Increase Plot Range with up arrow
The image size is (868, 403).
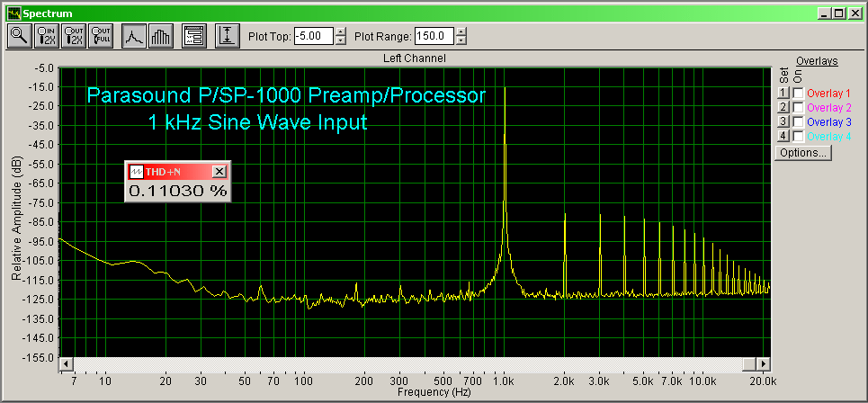461,32
